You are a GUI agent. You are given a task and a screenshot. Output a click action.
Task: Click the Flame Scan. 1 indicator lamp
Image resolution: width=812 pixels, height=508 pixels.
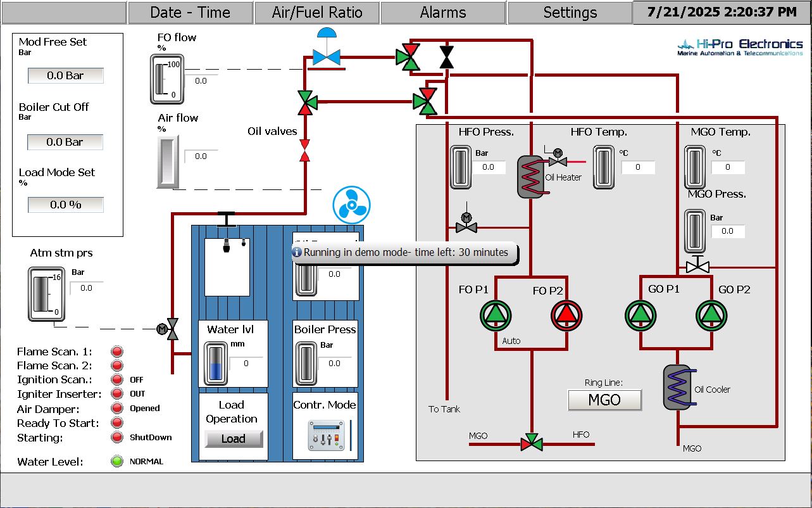[x=117, y=352]
